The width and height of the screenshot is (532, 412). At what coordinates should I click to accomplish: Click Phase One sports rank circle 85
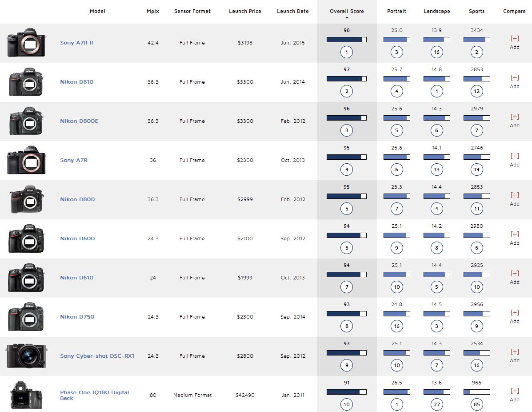(476, 404)
